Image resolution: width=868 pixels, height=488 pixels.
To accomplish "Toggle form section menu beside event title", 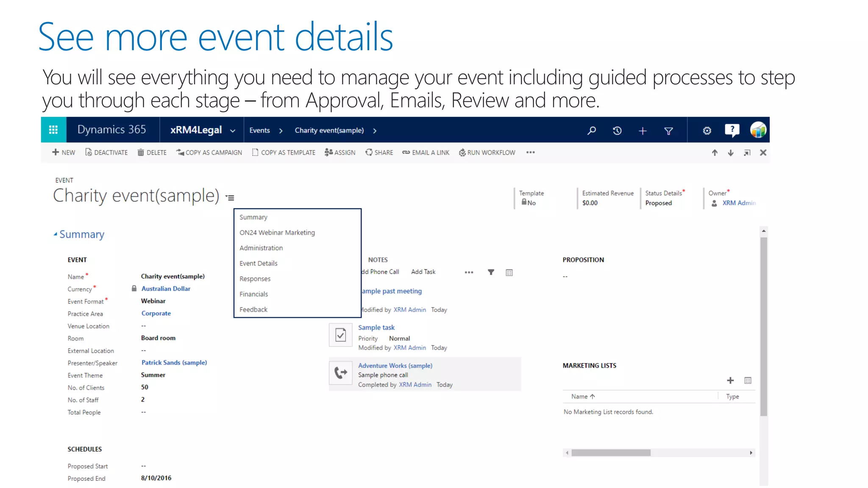I will (230, 197).
